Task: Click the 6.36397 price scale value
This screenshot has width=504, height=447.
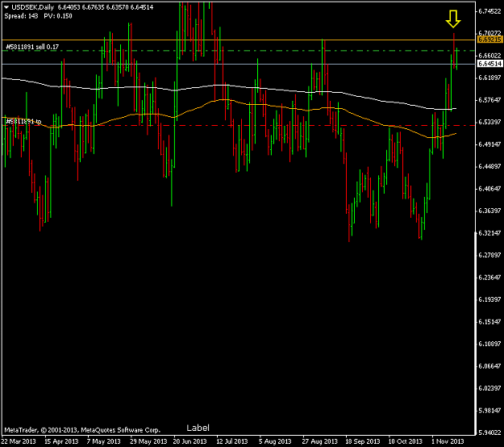Action: click(x=489, y=211)
